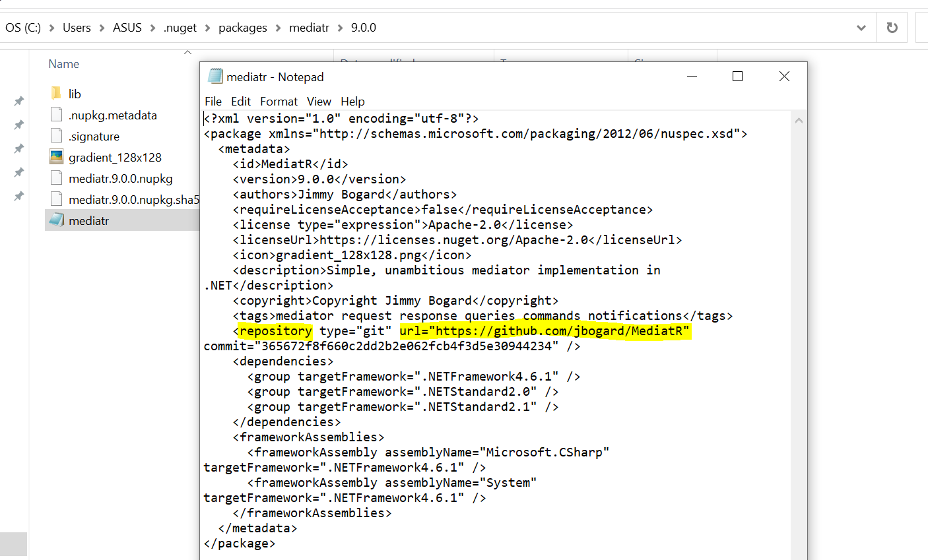928x560 pixels.
Task: Click the '.NETStandard2.1' group line
Action: (403, 407)
